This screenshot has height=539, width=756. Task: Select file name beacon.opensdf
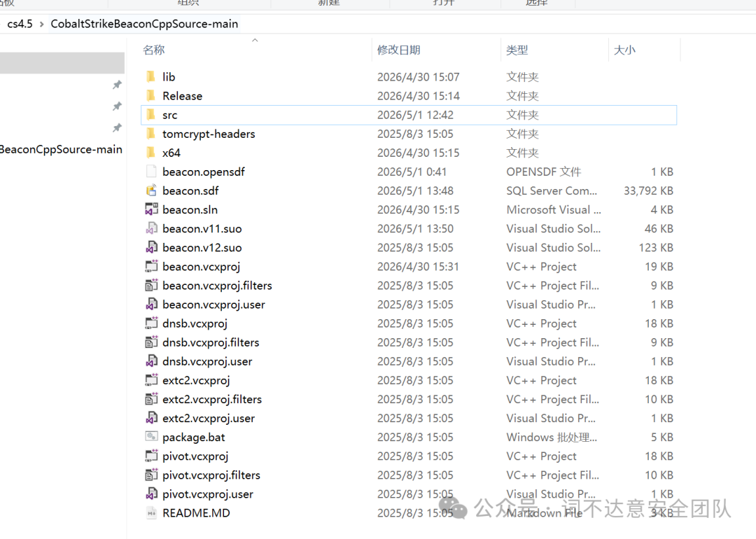(x=204, y=171)
